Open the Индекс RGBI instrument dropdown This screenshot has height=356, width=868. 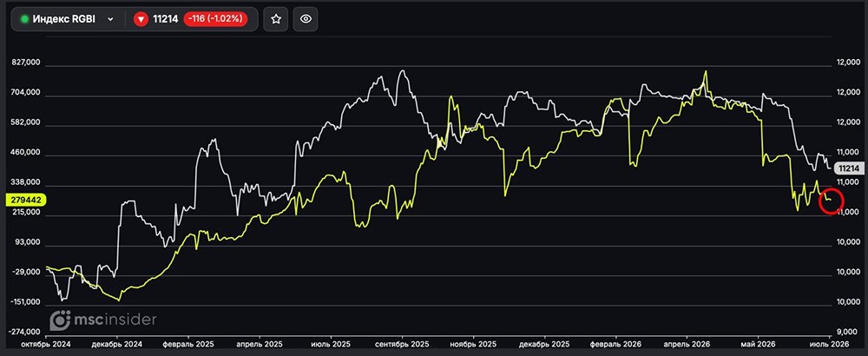click(68, 19)
